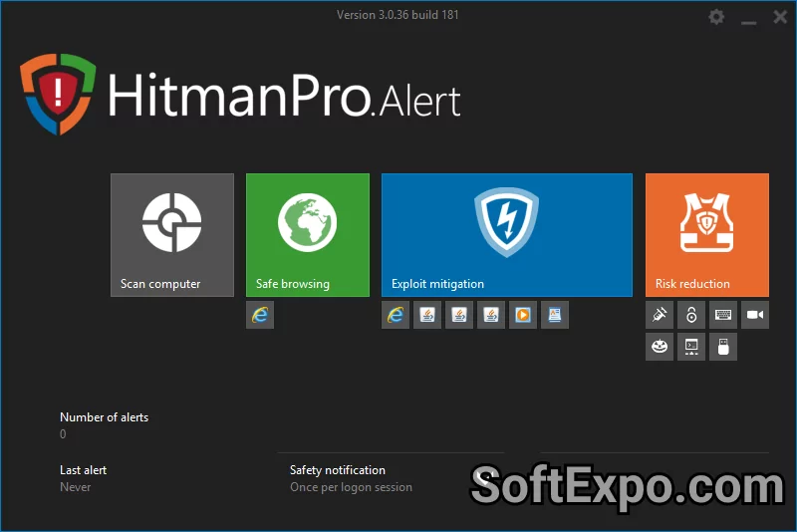Select the Java icon beside Internet Explorer
This screenshot has width=797, height=532.
tap(427, 315)
